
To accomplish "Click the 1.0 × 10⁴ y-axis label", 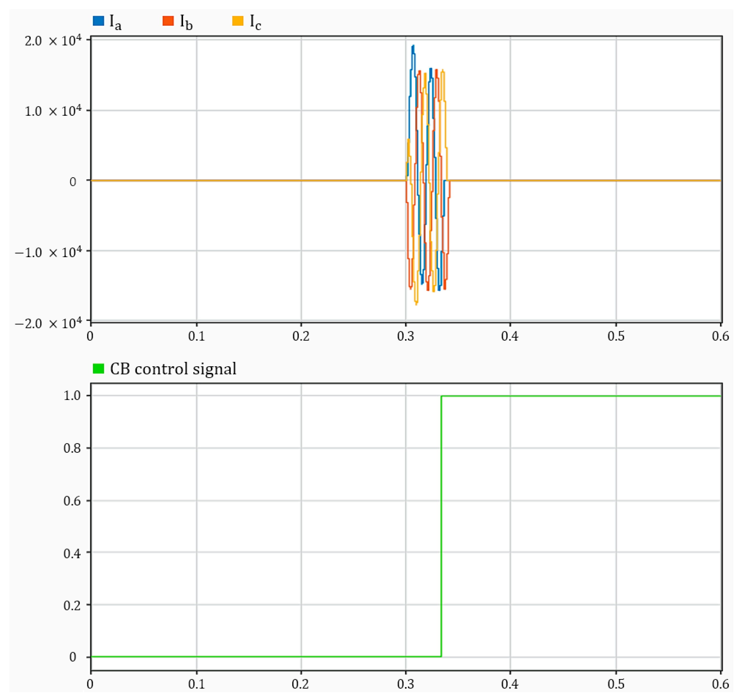I will point(53,111).
